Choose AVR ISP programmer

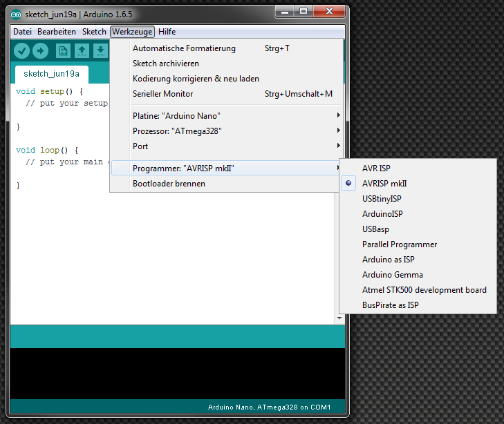tap(418, 168)
